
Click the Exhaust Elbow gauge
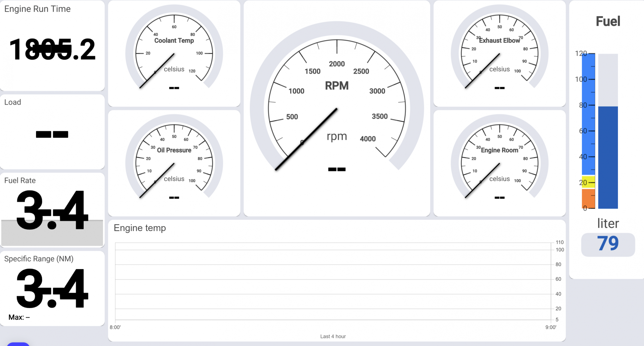499,53
